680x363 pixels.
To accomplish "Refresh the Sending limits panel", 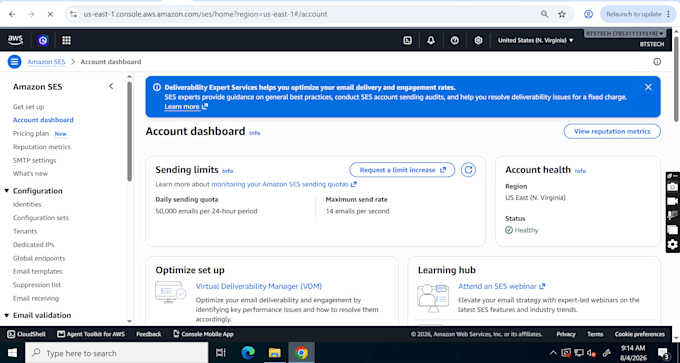I will tap(468, 170).
